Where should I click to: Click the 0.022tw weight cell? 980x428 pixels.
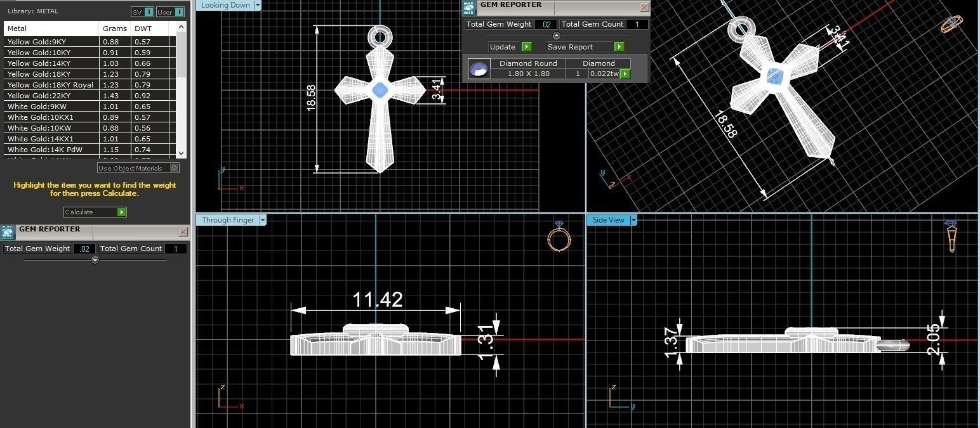click(604, 74)
